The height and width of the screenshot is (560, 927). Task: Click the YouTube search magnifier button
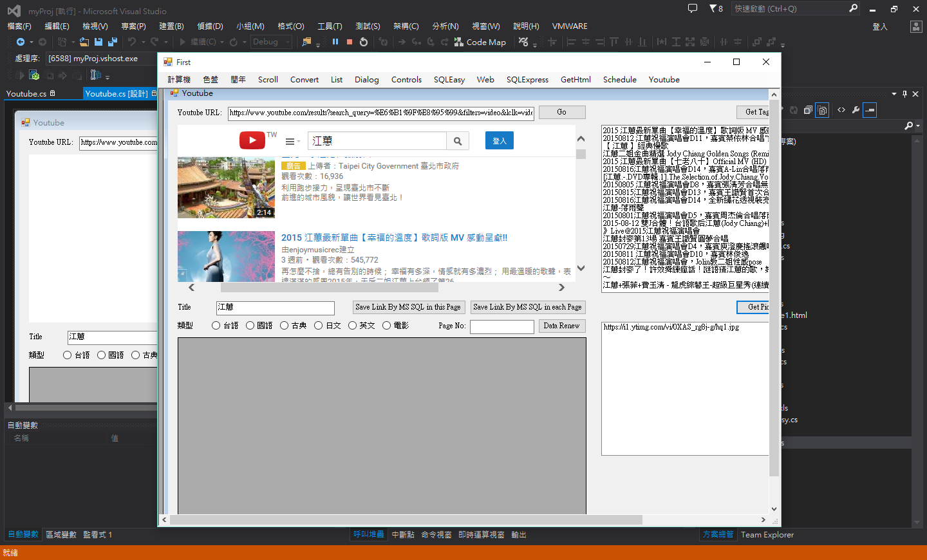(x=458, y=141)
